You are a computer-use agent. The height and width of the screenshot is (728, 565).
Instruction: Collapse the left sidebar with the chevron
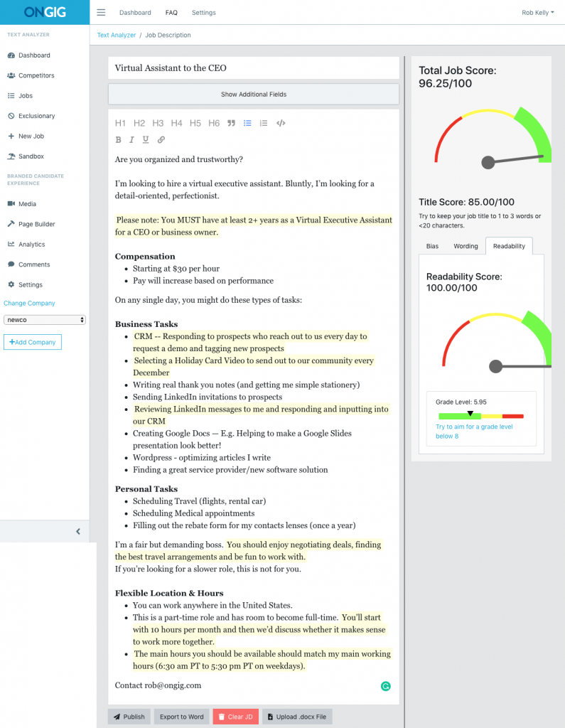click(x=77, y=531)
